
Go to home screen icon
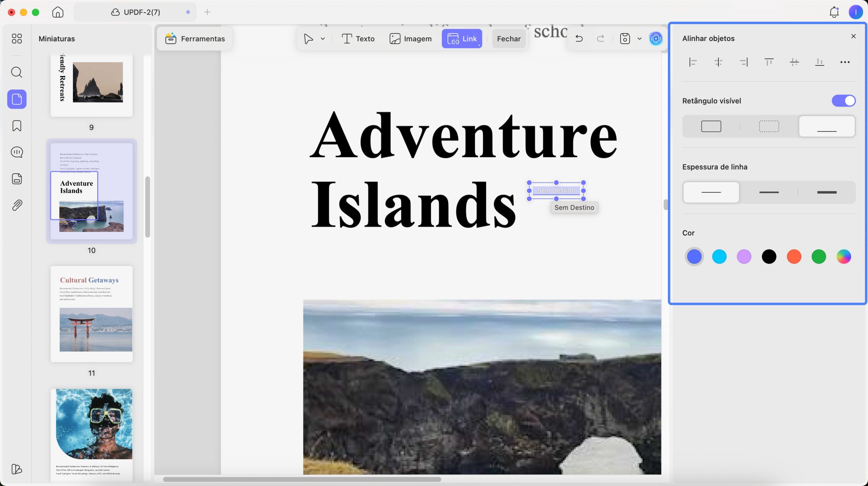[x=58, y=12]
